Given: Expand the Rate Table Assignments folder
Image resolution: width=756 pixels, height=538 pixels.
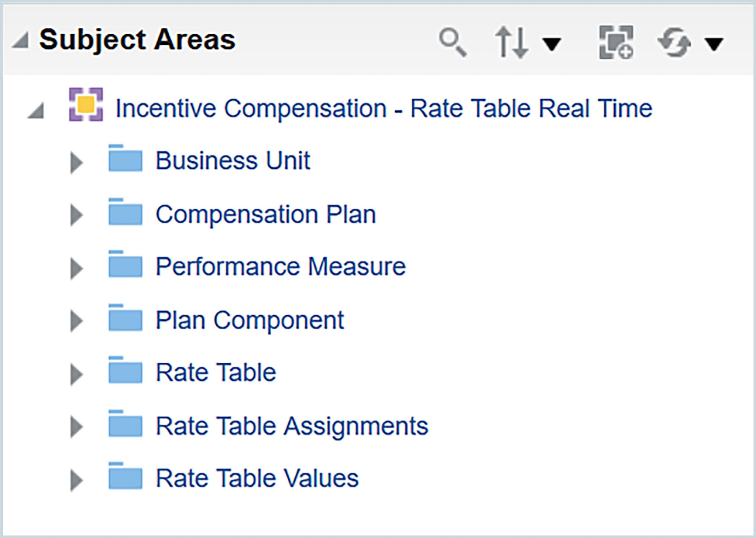Looking at the screenshot, I should [x=76, y=427].
